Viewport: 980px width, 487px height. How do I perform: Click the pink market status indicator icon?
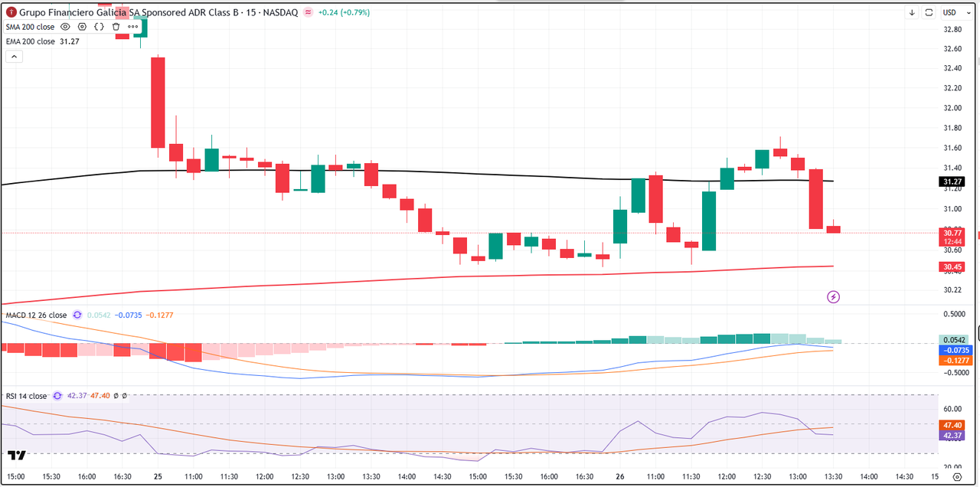[x=309, y=12]
